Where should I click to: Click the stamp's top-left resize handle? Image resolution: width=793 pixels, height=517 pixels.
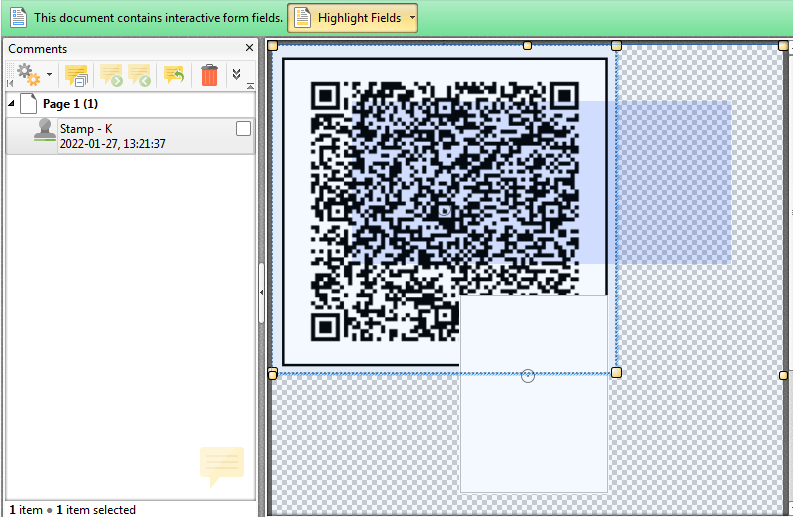(273, 46)
